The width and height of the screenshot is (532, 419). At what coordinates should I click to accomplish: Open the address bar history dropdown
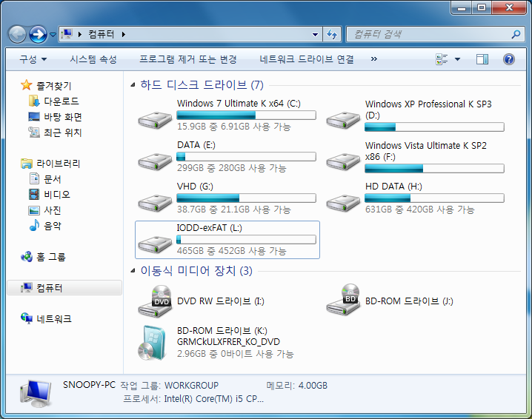click(x=315, y=34)
